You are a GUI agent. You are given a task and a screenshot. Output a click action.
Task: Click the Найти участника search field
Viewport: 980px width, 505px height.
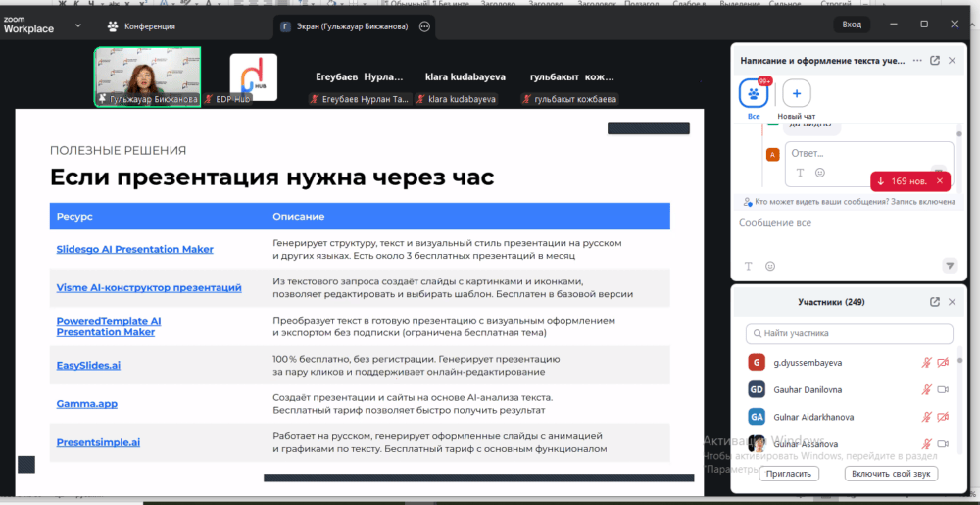(x=849, y=333)
